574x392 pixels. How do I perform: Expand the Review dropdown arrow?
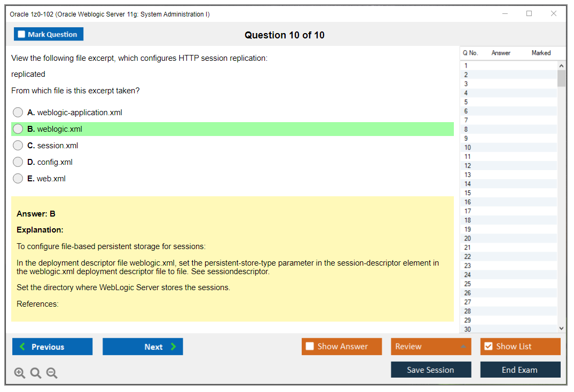click(x=463, y=347)
